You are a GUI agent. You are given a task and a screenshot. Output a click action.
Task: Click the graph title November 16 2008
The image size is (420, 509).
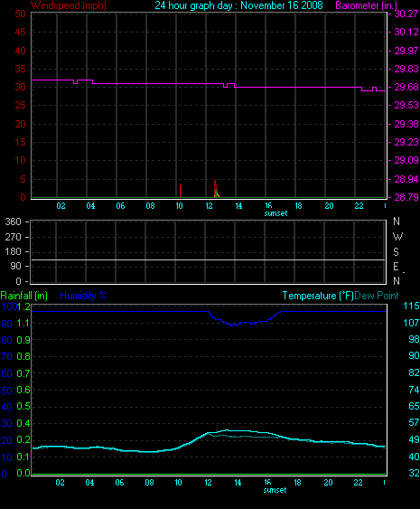(x=282, y=5)
